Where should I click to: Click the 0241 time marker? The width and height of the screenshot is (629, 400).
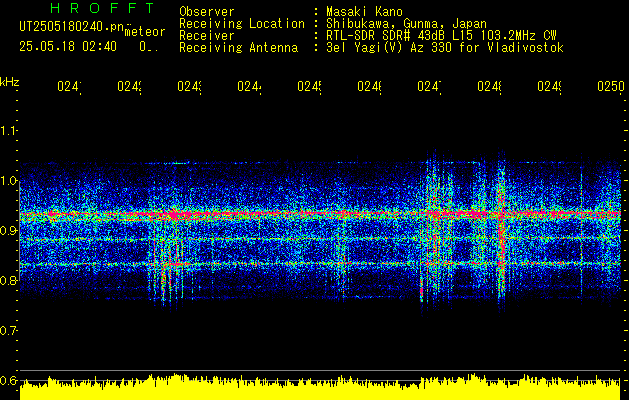pyautogui.click(x=69, y=86)
